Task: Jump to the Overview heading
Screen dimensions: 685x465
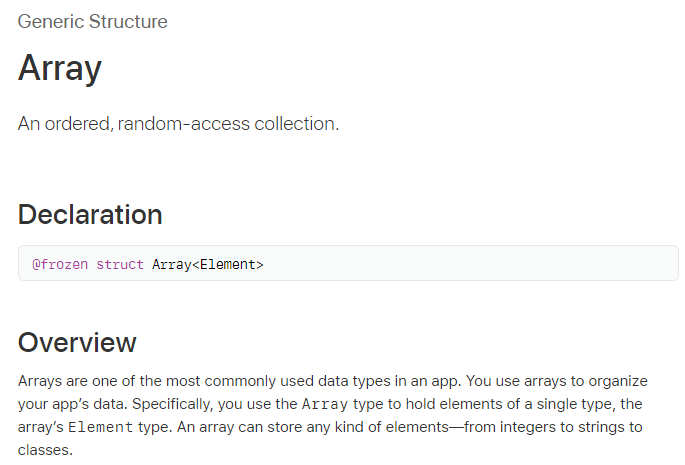Action: (77, 342)
